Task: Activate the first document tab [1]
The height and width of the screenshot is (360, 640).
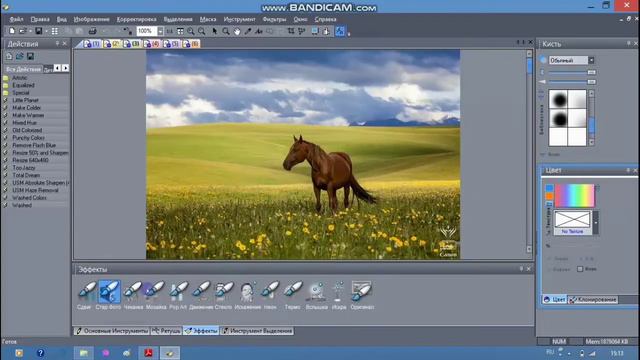Action: point(92,44)
